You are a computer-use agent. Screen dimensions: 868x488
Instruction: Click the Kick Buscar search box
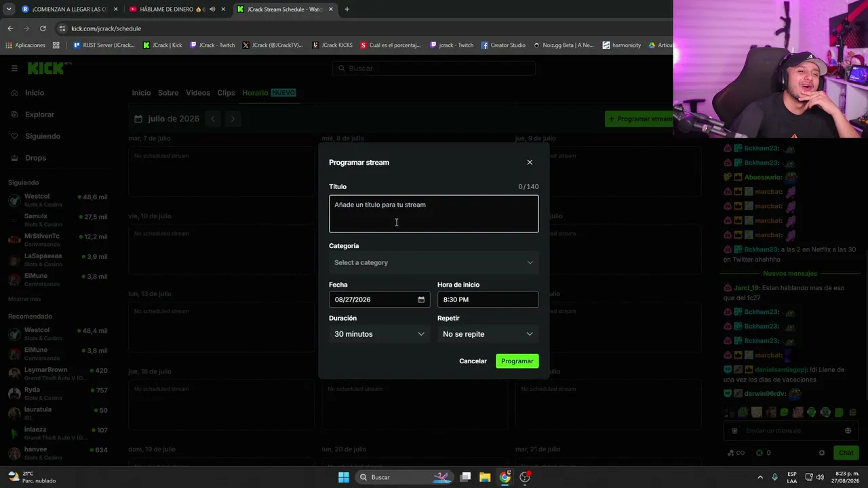[434, 68]
